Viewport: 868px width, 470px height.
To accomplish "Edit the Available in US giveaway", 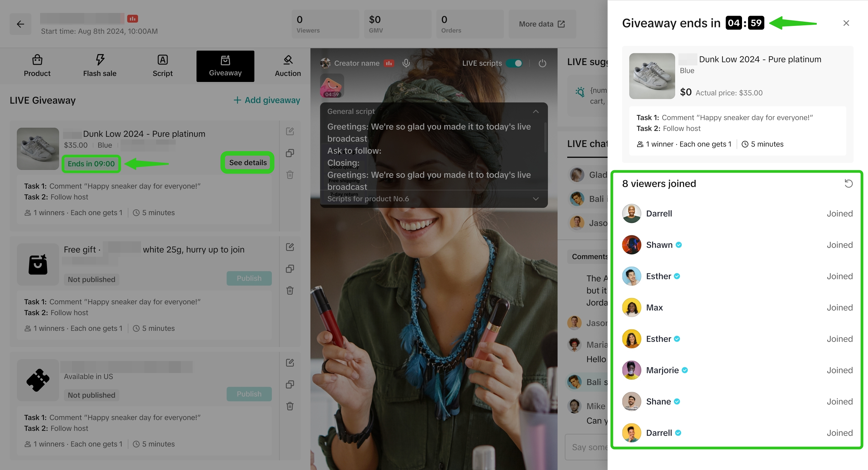I will (x=290, y=363).
